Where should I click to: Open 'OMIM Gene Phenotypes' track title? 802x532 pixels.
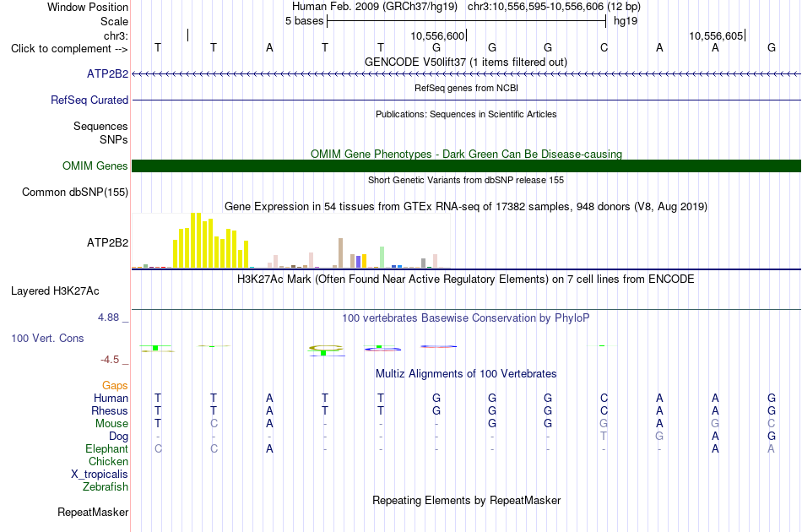[x=466, y=154]
